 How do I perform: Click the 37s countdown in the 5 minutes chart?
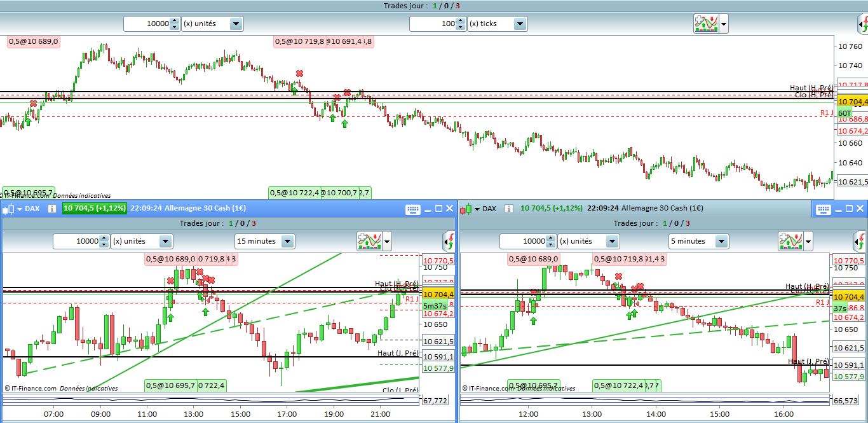click(841, 308)
